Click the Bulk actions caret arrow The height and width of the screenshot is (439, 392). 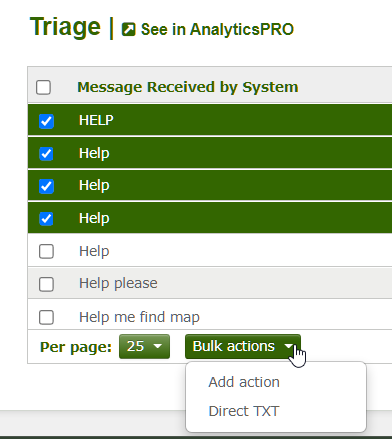tap(289, 346)
